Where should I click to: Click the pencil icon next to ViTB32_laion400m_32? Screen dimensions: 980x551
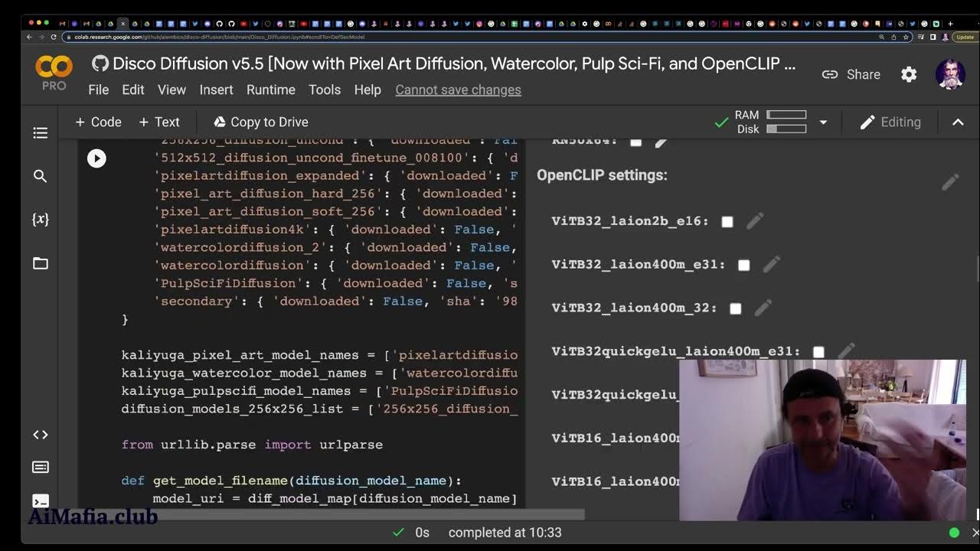coord(763,308)
